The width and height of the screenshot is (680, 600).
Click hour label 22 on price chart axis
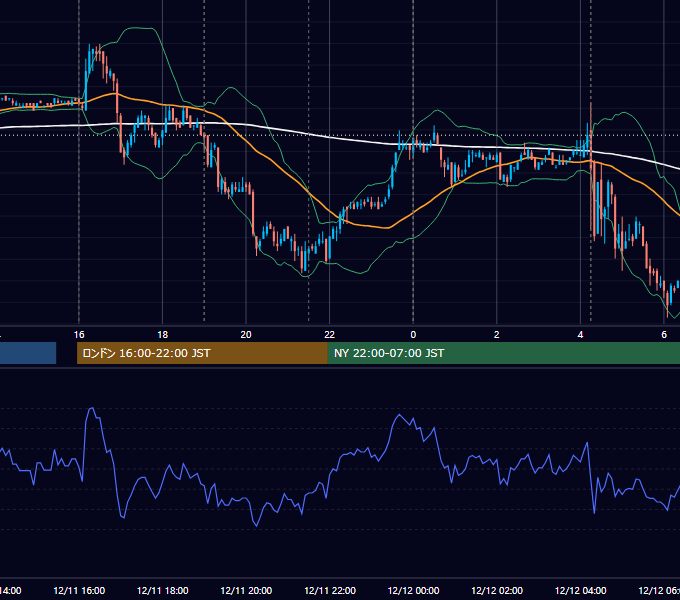pos(330,335)
